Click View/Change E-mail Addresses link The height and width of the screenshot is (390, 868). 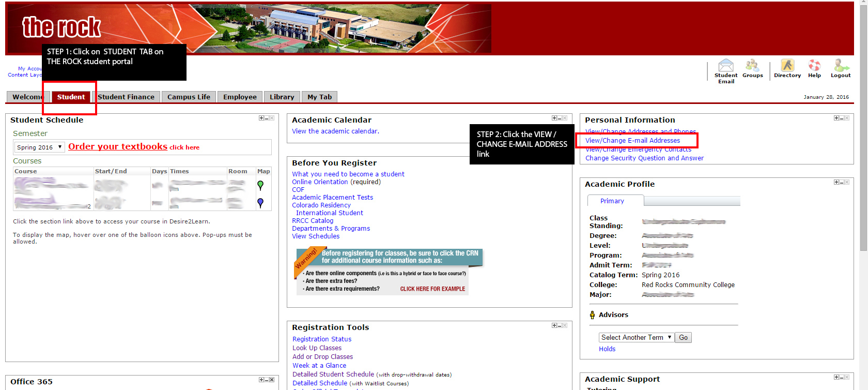point(632,141)
